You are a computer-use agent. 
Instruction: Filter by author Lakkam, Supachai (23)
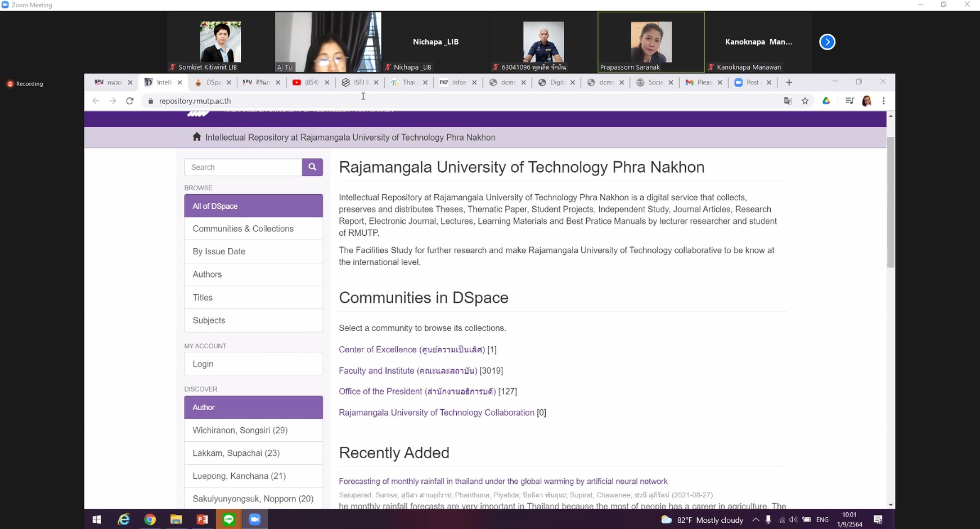point(254,453)
